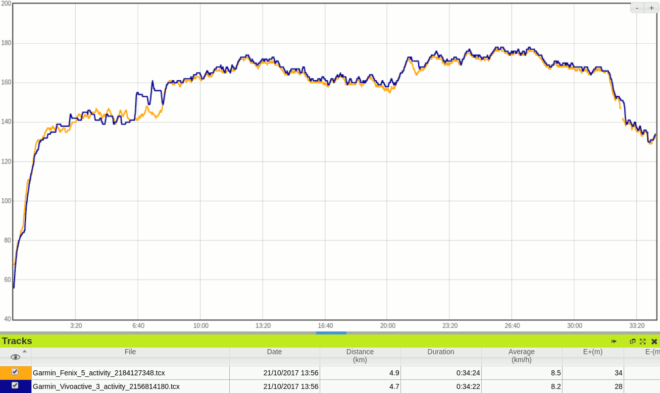Detach the Tracks panel into separate window
The image size is (660, 393).
(632, 341)
